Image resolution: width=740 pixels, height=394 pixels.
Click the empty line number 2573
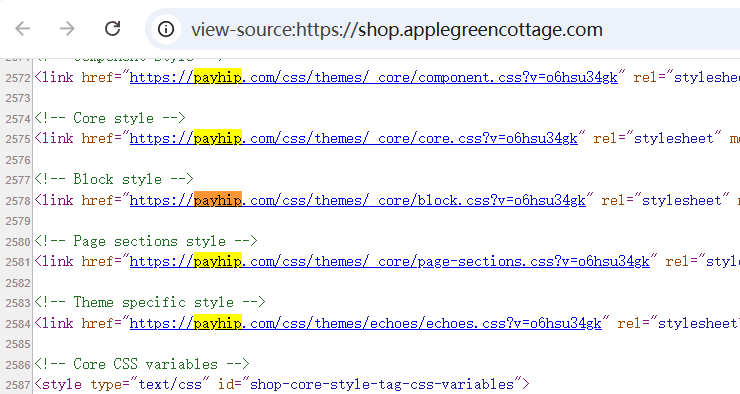point(18,98)
